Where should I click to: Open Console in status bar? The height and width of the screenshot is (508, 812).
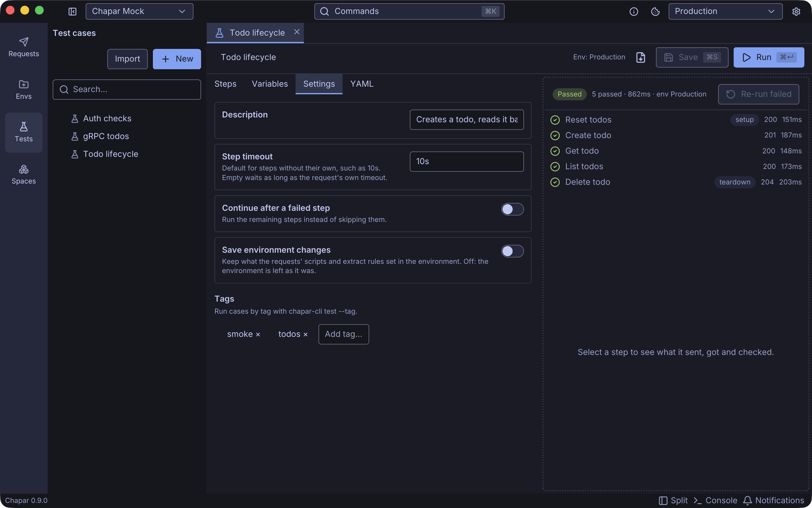tap(715, 500)
